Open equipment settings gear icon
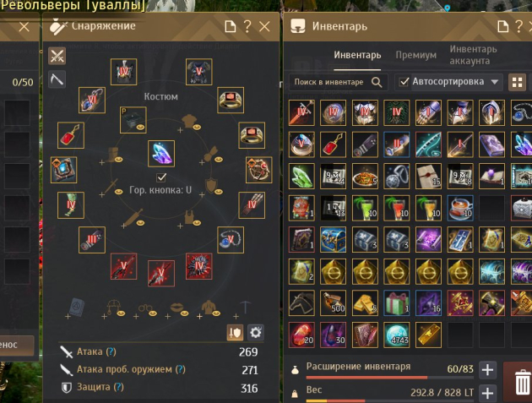This screenshot has width=532, height=403. (x=256, y=332)
